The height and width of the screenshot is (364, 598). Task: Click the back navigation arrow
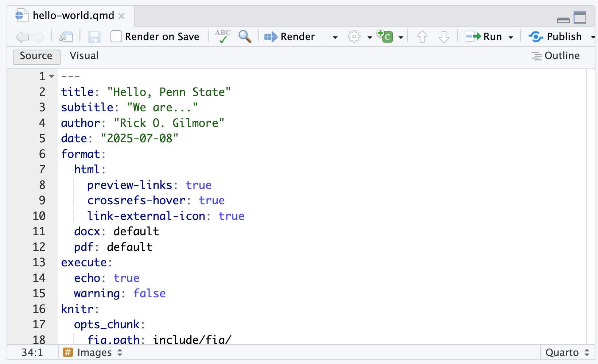click(x=22, y=37)
